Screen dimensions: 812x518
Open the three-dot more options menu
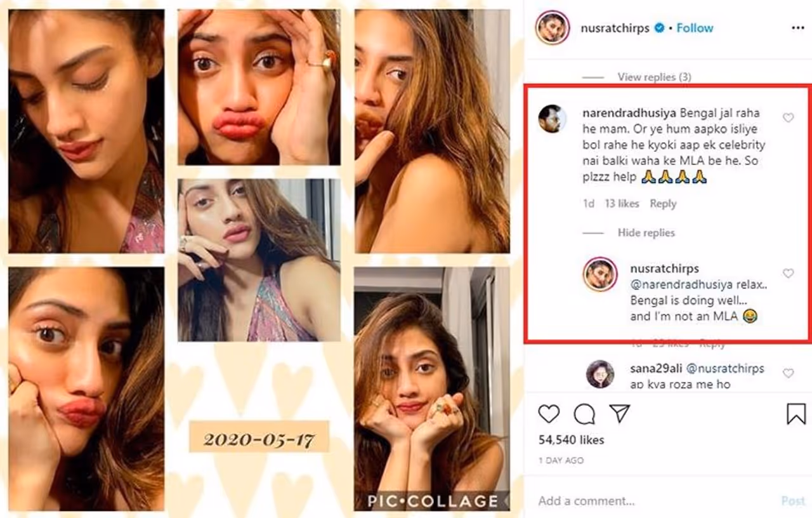[797, 28]
